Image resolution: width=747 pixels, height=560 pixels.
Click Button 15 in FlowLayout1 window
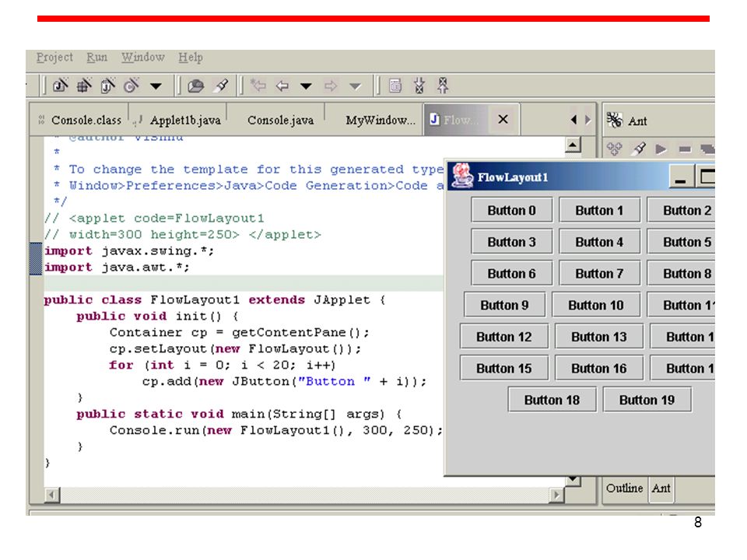click(504, 368)
